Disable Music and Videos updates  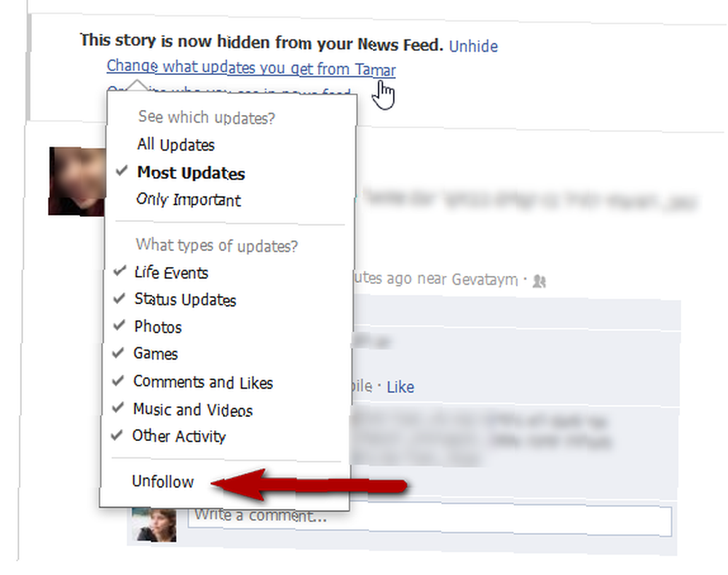click(x=193, y=409)
